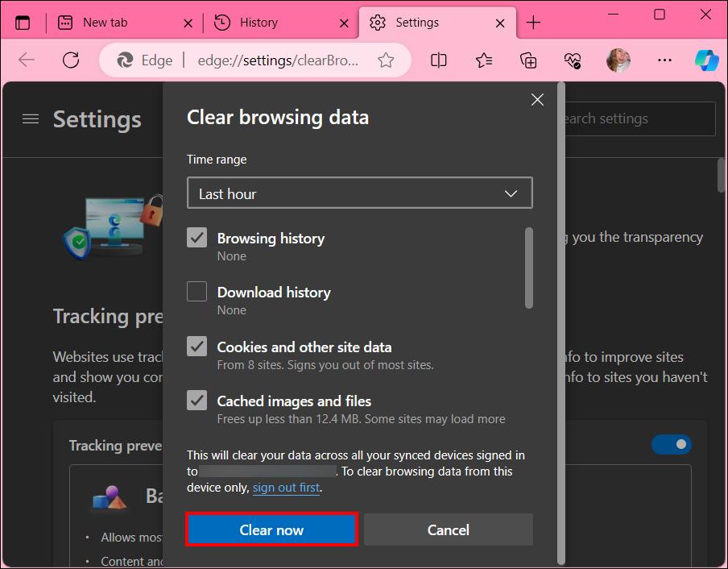Open Collections panel

[528, 60]
